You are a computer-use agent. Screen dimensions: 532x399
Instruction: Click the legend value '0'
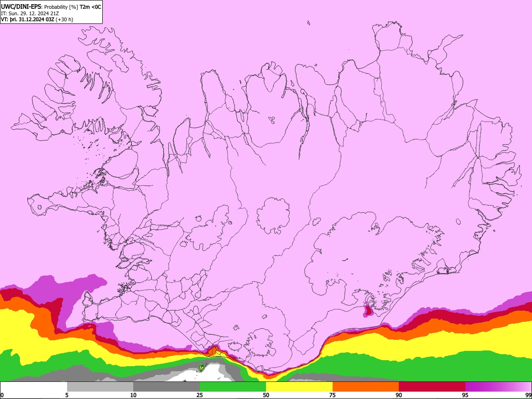coord(2,395)
